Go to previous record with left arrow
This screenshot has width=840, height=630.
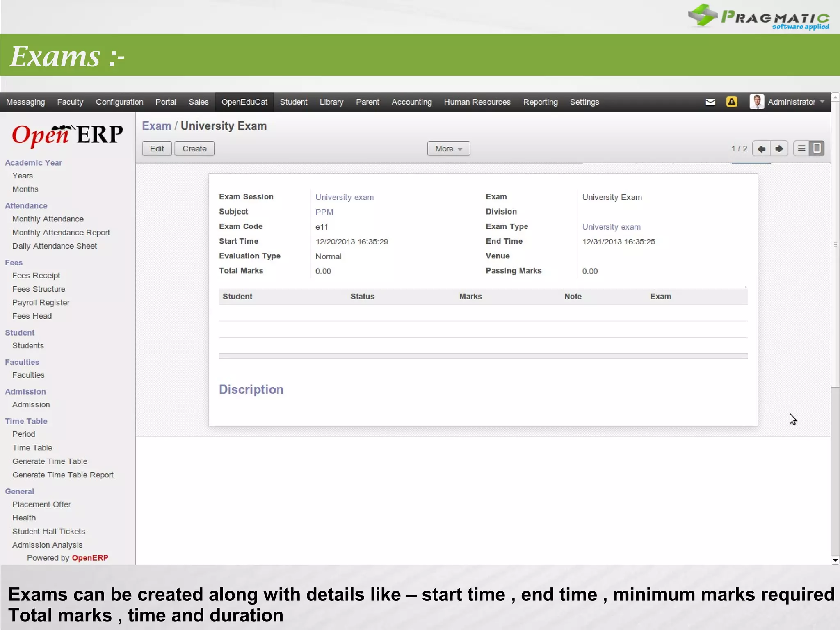tap(761, 148)
